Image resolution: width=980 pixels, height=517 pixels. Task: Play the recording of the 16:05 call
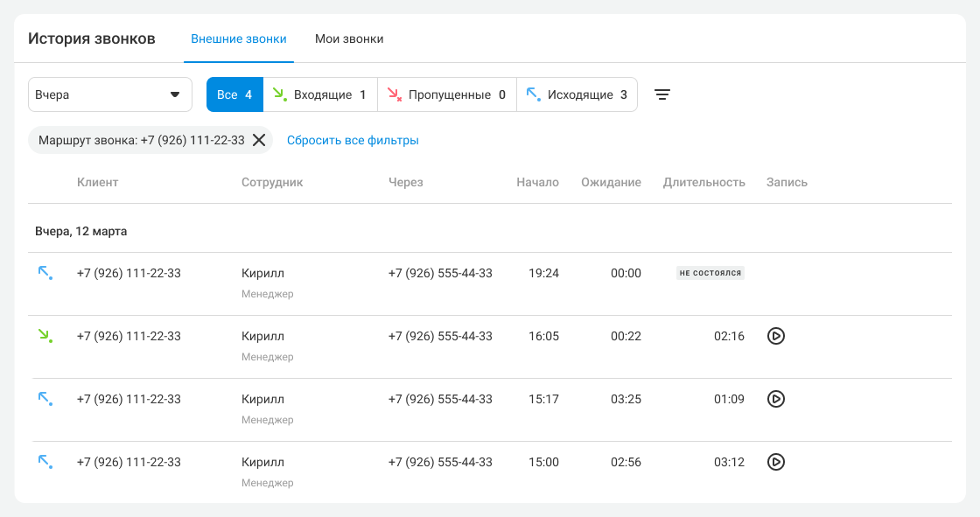775,336
